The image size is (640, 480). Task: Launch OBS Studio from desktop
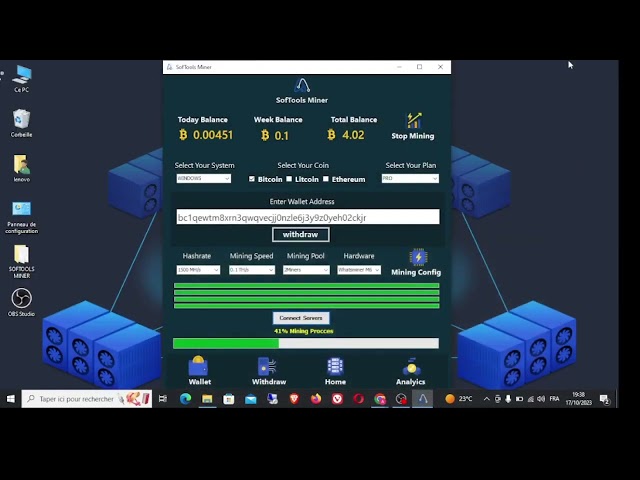(x=21, y=302)
